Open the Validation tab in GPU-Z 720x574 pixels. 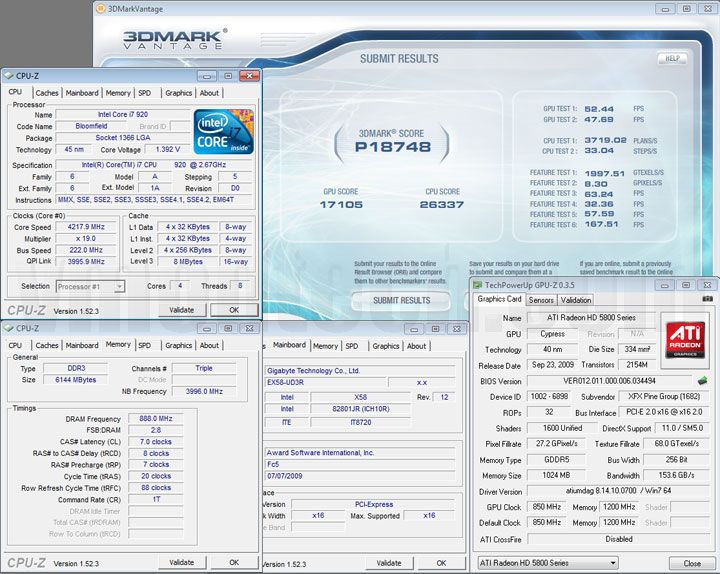point(575,300)
